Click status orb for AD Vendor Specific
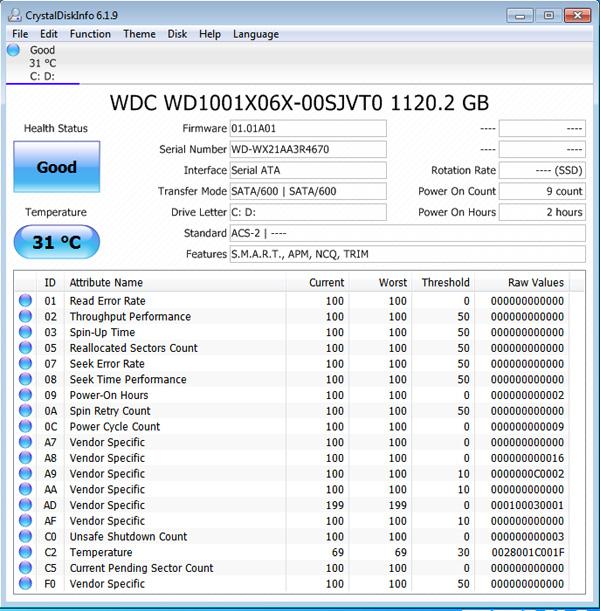The width and height of the screenshot is (600, 611). (25, 505)
